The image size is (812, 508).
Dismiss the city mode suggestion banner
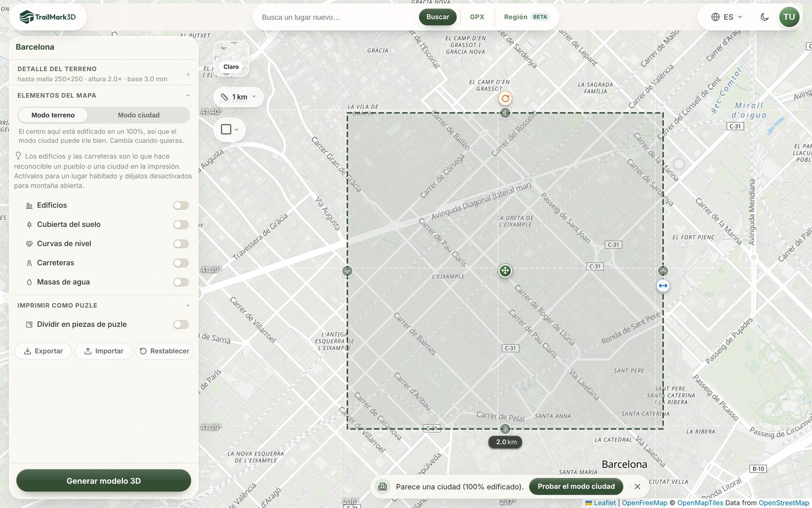coord(637,487)
